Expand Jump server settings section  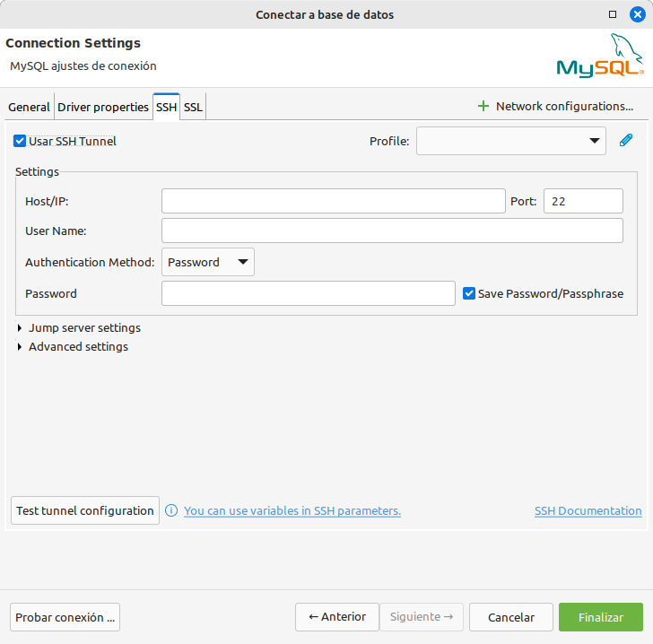(x=20, y=328)
